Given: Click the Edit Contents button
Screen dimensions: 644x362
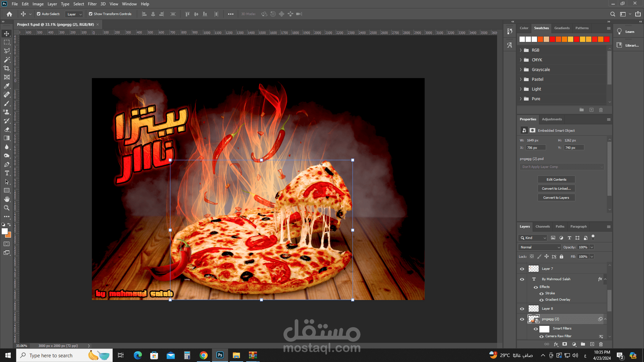Looking at the screenshot, I should pyautogui.click(x=556, y=180).
